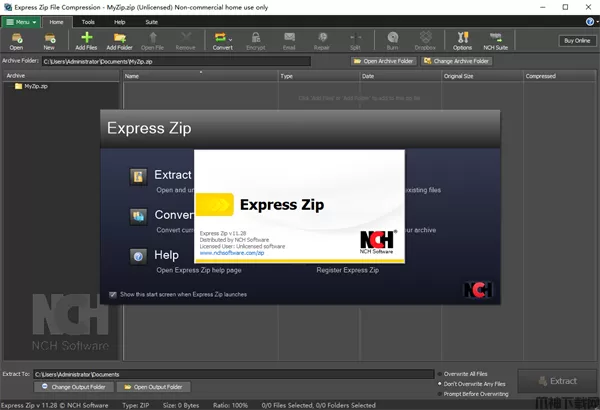Switch to the Tools tab

pyautogui.click(x=89, y=20)
